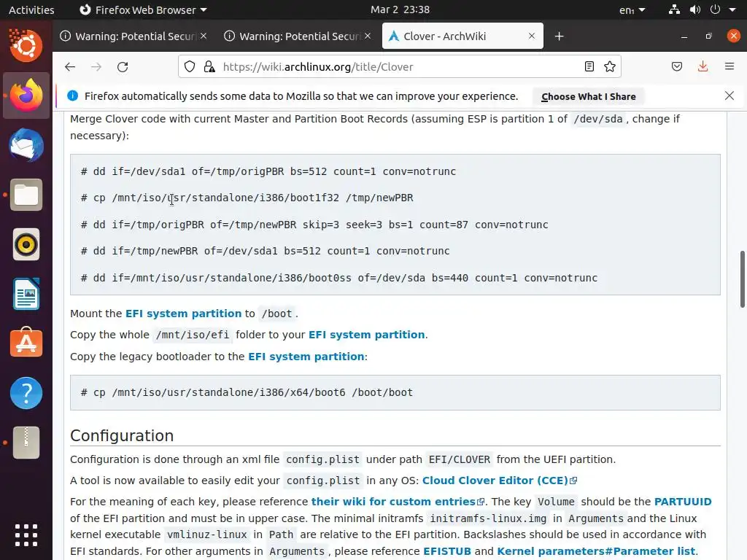747x560 pixels.
Task: Toggle reader view in the address bar
Action: pyautogui.click(x=589, y=66)
